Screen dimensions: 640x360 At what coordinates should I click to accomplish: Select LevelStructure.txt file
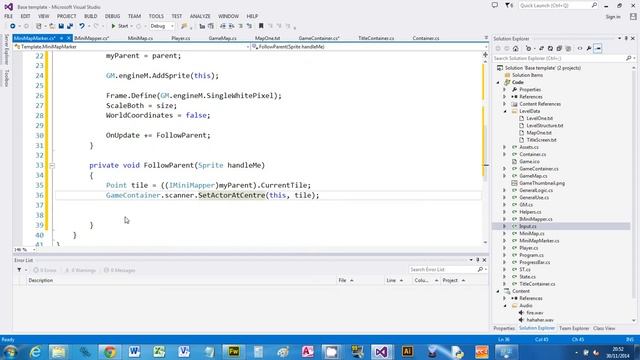coord(544,125)
